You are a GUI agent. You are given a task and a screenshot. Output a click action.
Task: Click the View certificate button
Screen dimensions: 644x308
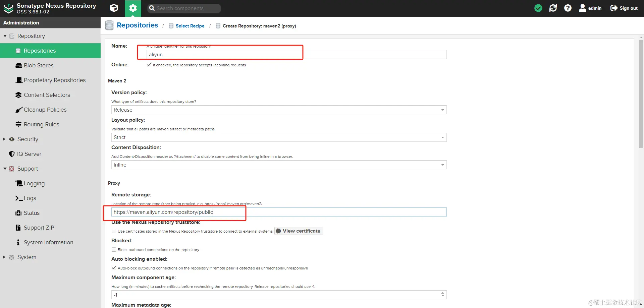[299, 231]
